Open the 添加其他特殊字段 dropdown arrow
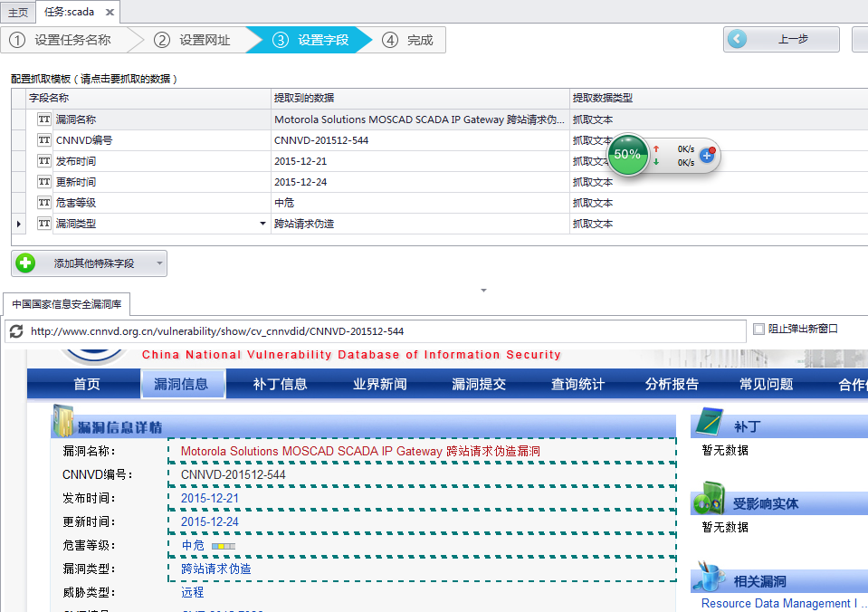Image resolution: width=868 pixels, height=612 pixels. tap(159, 263)
